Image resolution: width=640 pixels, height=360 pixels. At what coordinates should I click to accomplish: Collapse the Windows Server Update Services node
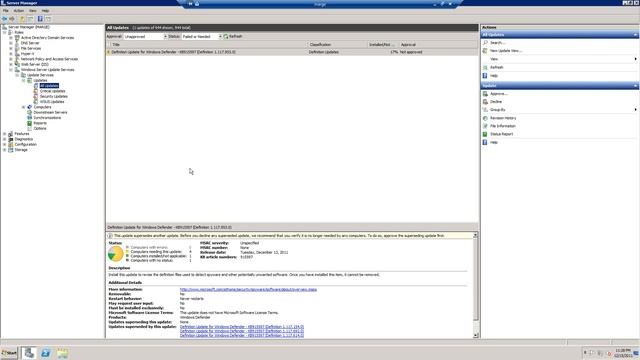pyautogui.click(x=11, y=70)
